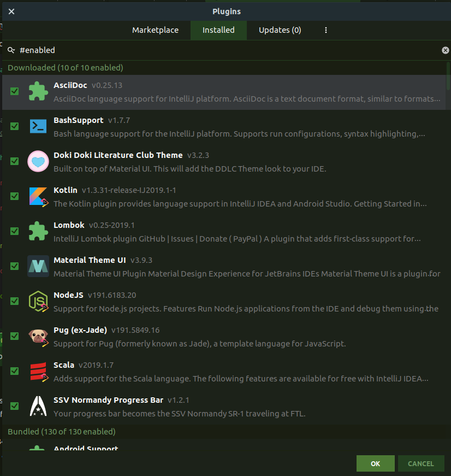Screen dimensions: 451x476
Task: Dismiss the dialog with Cancel
Action: 421,463
